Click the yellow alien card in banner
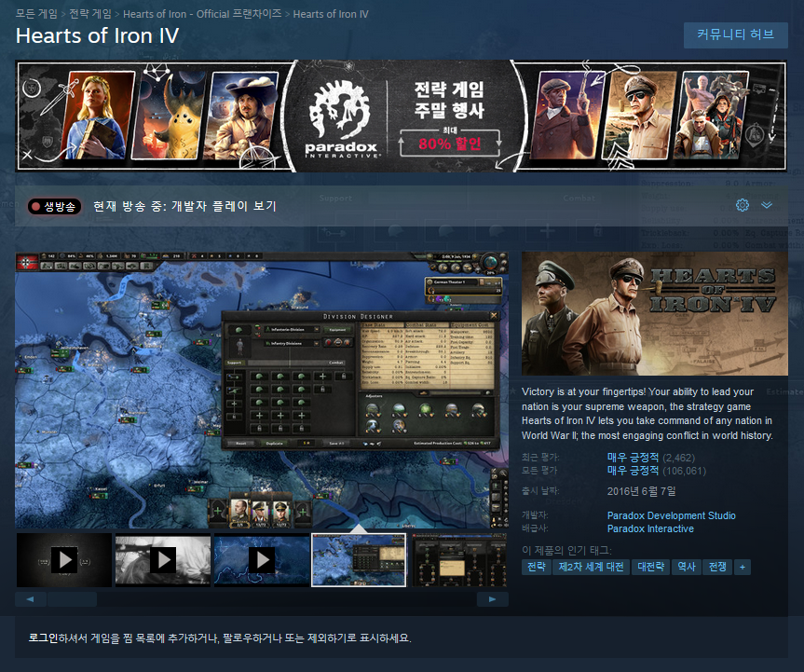Image resolution: width=804 pixels, height=672 pixels. [170, 115]
